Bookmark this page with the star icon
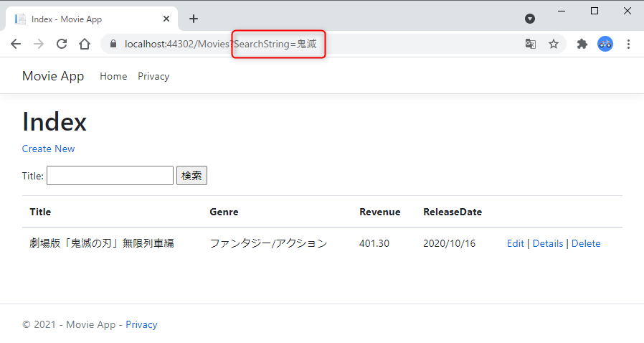Image resolution: width=644 pixels, height=343 pixels. (554, 44)
